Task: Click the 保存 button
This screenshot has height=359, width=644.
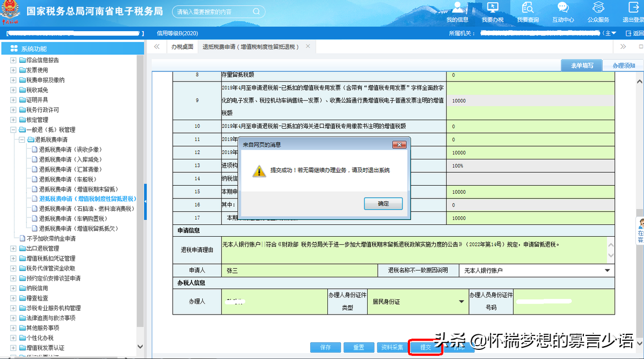Action: pyautogui.click(x=325, y=347)
